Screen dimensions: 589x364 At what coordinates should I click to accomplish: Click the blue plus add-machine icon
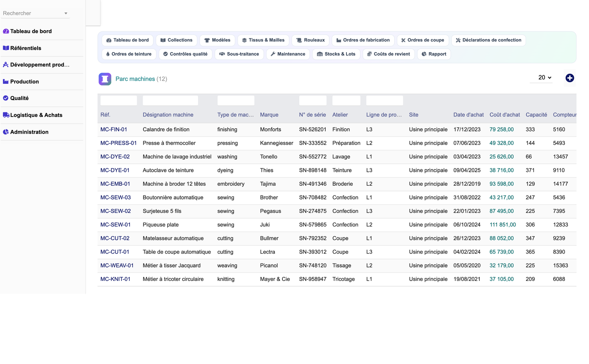(569, 78)
